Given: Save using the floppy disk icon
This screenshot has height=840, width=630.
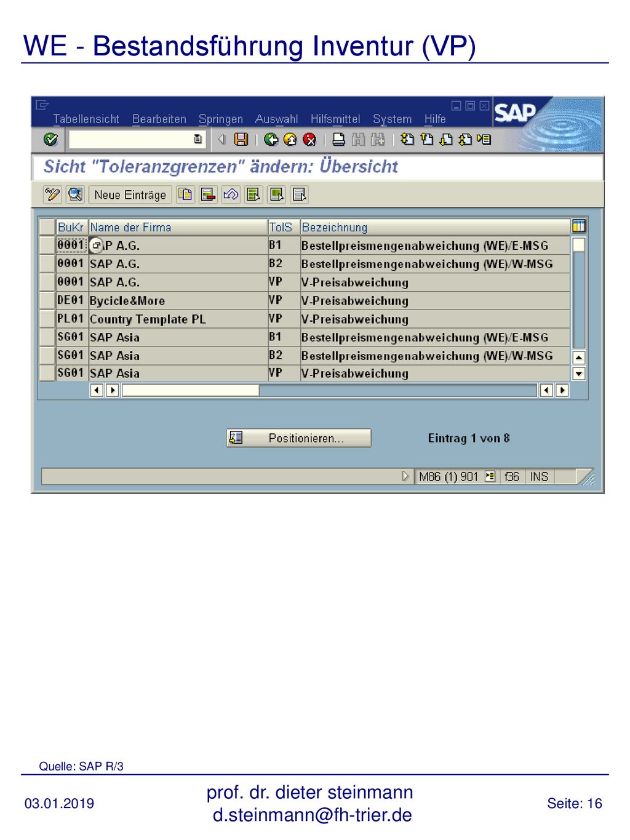Looking at the screenshot, I should point(241,140).
